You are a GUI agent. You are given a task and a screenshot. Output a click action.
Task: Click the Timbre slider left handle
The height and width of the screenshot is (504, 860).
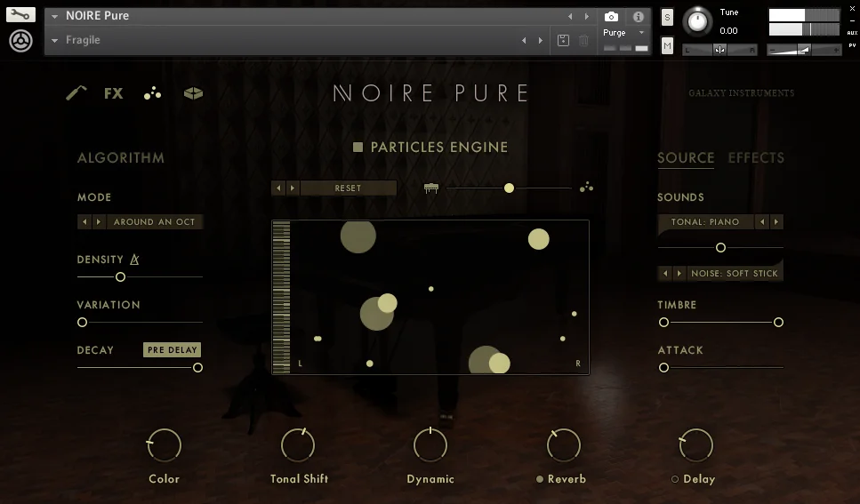coord(663,323)
